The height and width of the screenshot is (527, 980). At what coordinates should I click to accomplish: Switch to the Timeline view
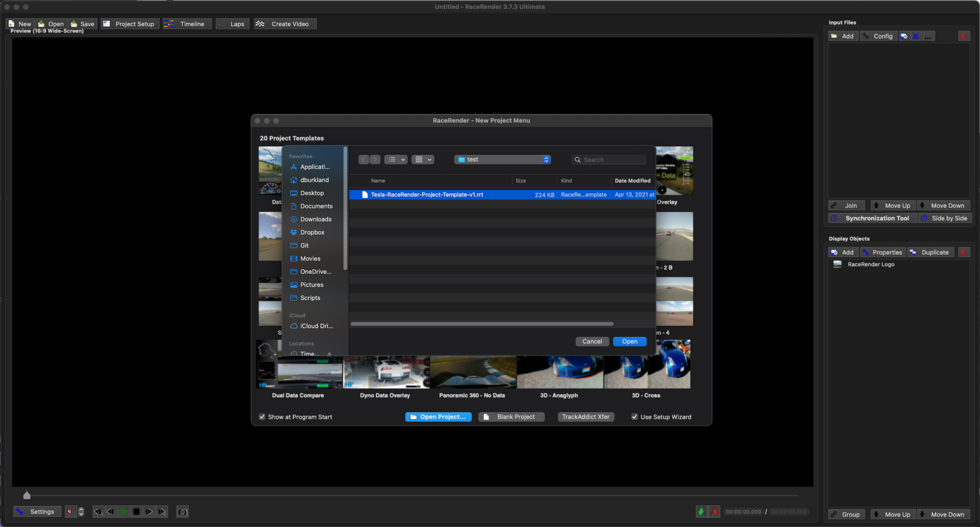(x=186, y=24)
